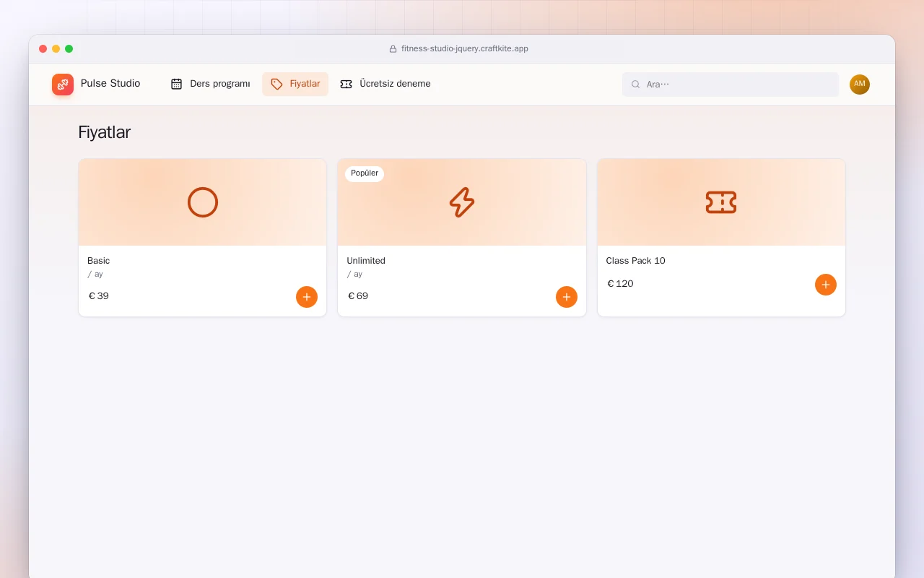Go to Ücretsiz deneme tab

pyautogui.click(x=385, y=84)
